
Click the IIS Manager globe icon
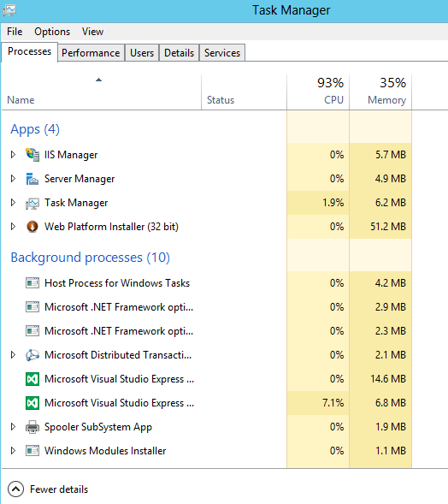[x=32, y=155]
